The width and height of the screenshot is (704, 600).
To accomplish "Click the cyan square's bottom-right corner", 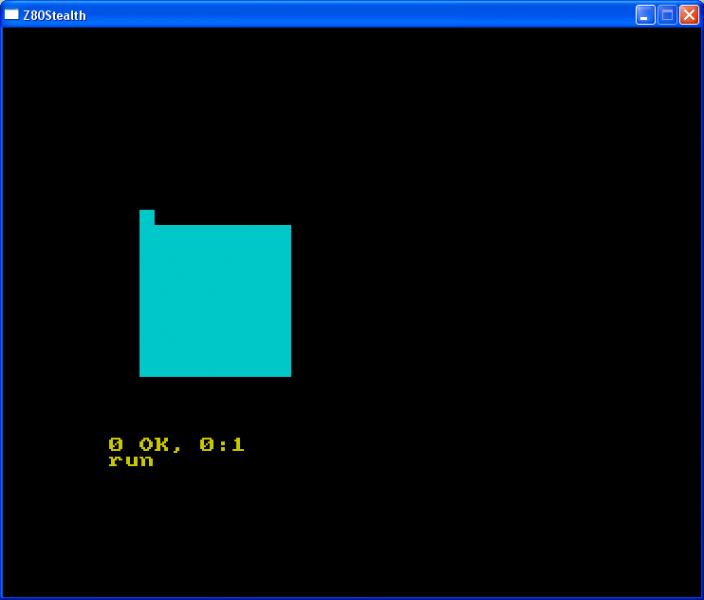I will [x=288, y=374].
